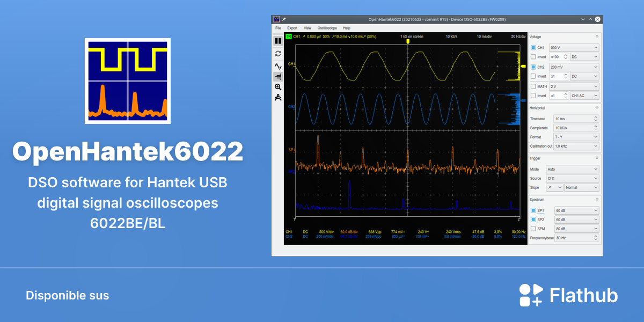Float the Trigger dock panel
The image size is (644, 322).
click(597, 158)
